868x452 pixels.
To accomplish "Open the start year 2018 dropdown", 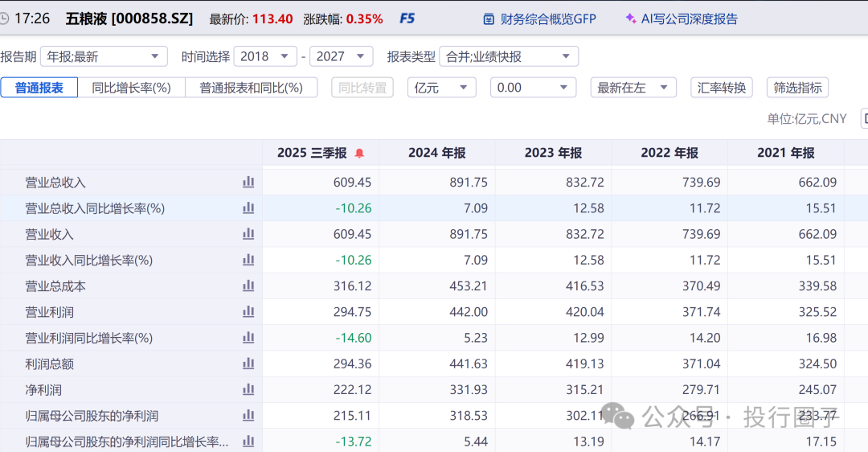I will (265, 56).
